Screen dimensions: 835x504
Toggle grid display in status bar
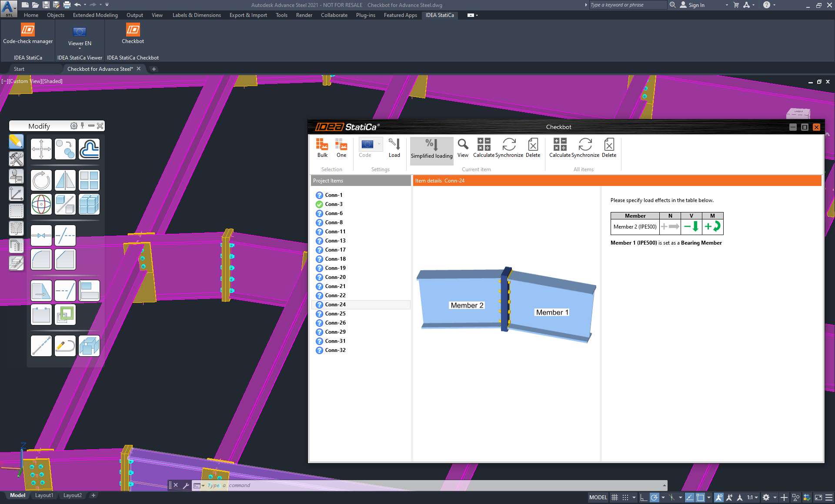coord(615,497)
